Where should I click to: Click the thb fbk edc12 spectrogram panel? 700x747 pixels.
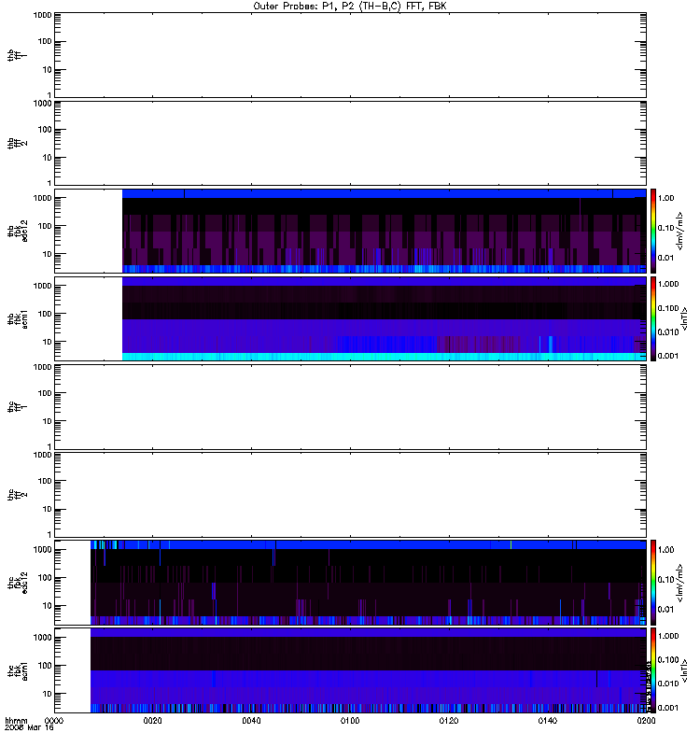(x=350, y=231)
